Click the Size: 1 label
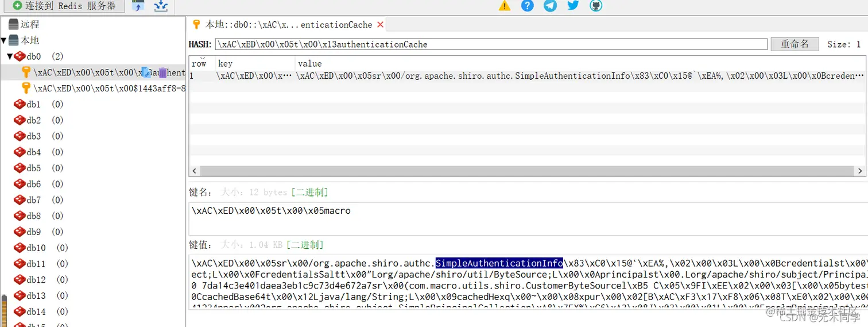The width and height of the screenshot is (868, 327). (x=844, y=44)
